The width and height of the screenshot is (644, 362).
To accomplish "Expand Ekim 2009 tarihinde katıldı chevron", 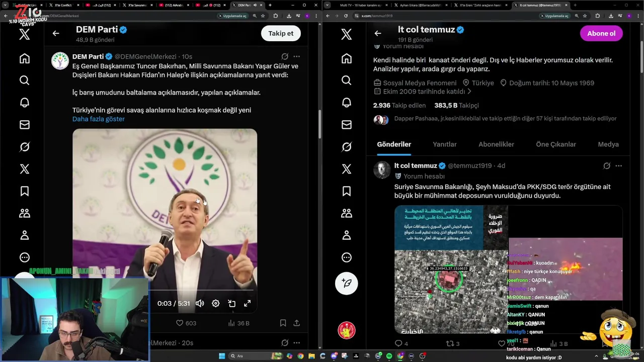I will click(469, 92).
